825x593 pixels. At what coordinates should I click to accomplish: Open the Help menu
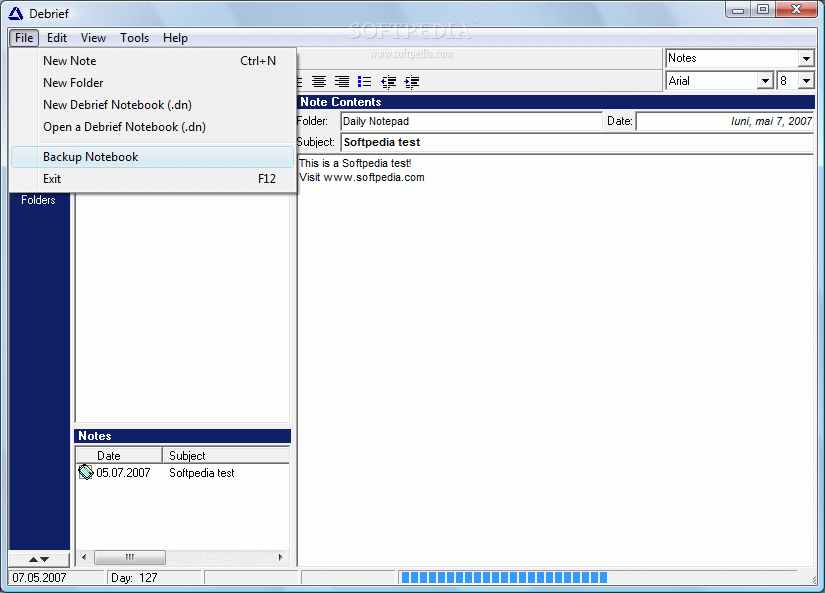(x=175, y=38)
